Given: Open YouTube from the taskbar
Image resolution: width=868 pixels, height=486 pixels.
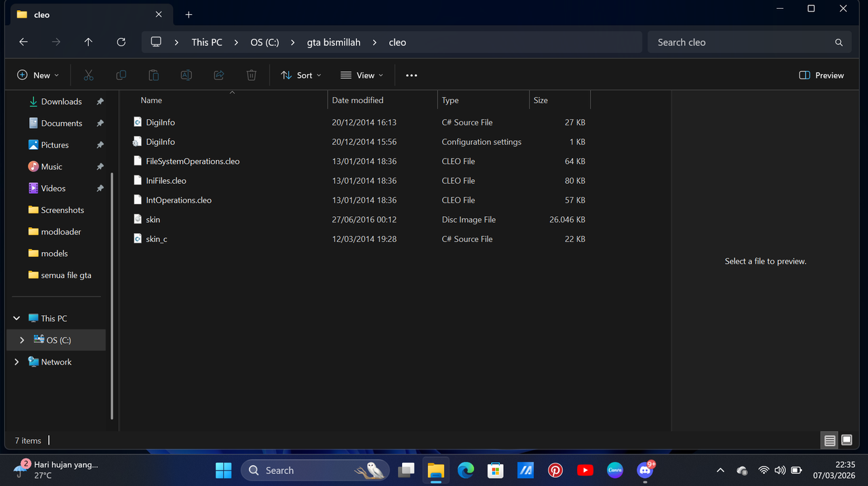Looking at the screenshot, I should point(585,470).
